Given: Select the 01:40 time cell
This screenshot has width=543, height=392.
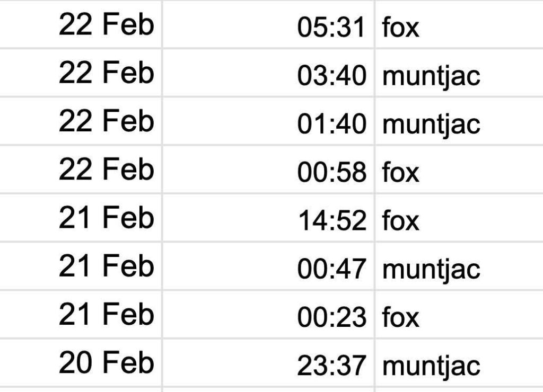Looking at the screenshot, I should (x=331, y=124).
